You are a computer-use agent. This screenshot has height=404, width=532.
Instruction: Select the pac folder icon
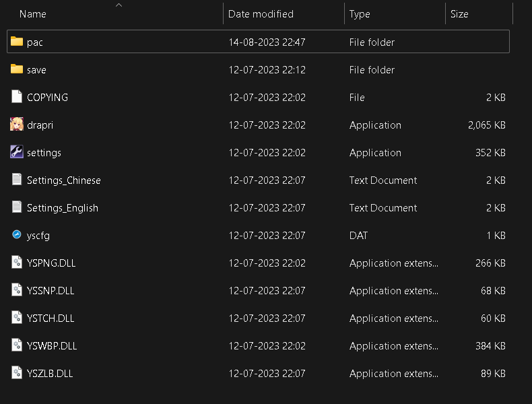(x=17, y=41)
